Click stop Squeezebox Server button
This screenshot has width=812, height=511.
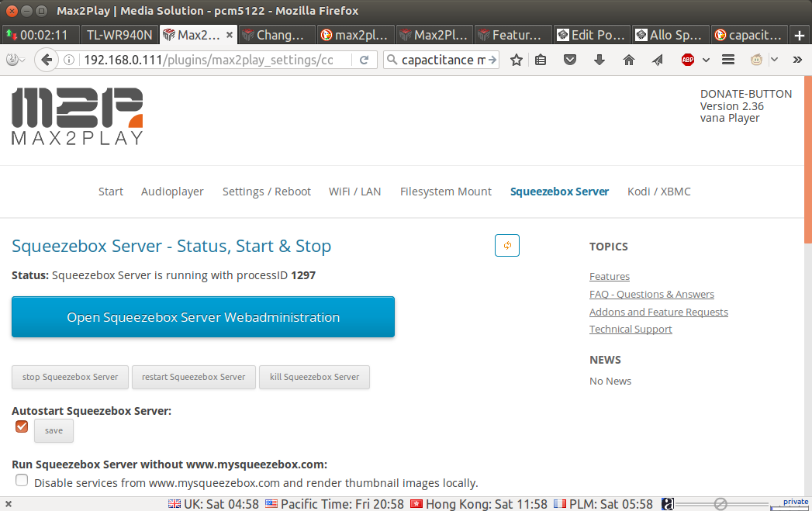[70, 377]
